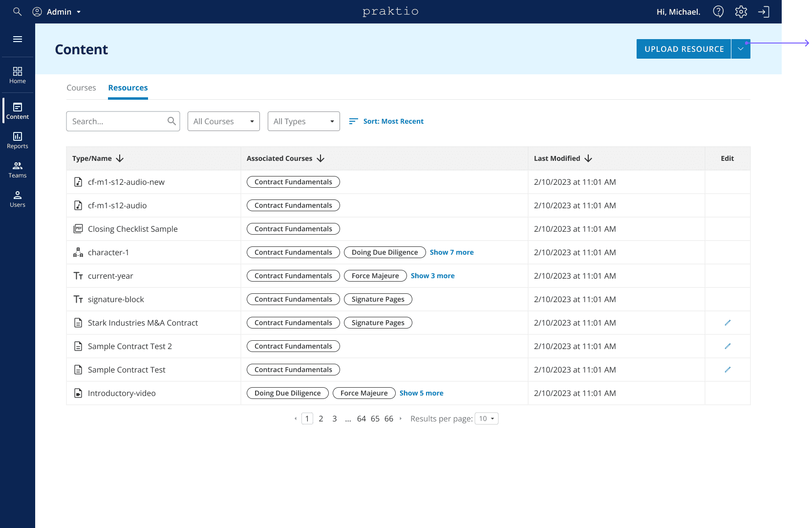Open the help question mark icon
The image size is (812, 528).
point(718,12)
